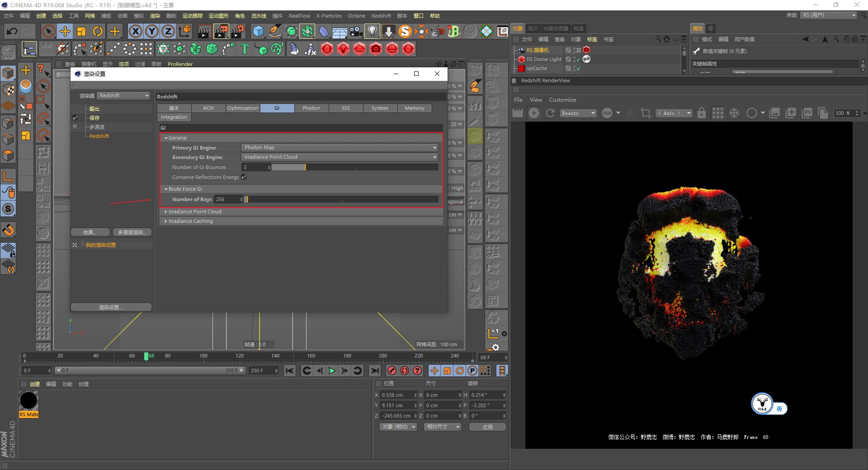Click the timeline film-strip icon beside keyframe buttons
The image size is (868, 470).
(502, 371)
